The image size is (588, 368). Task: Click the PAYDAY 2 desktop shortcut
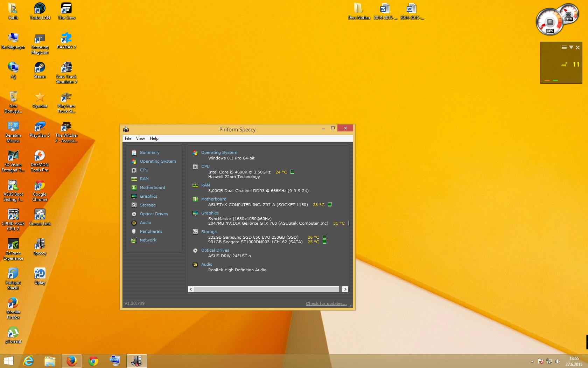66,41
